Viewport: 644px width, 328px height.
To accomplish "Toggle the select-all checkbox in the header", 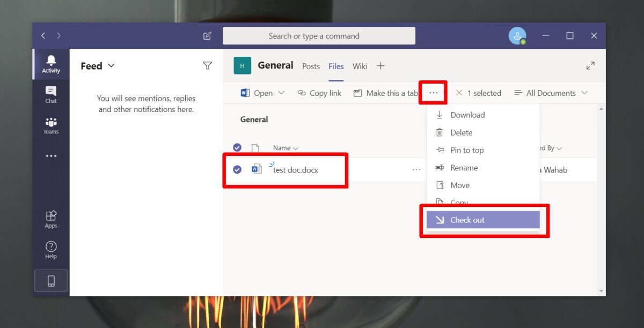I will click(x=237, y=147).
